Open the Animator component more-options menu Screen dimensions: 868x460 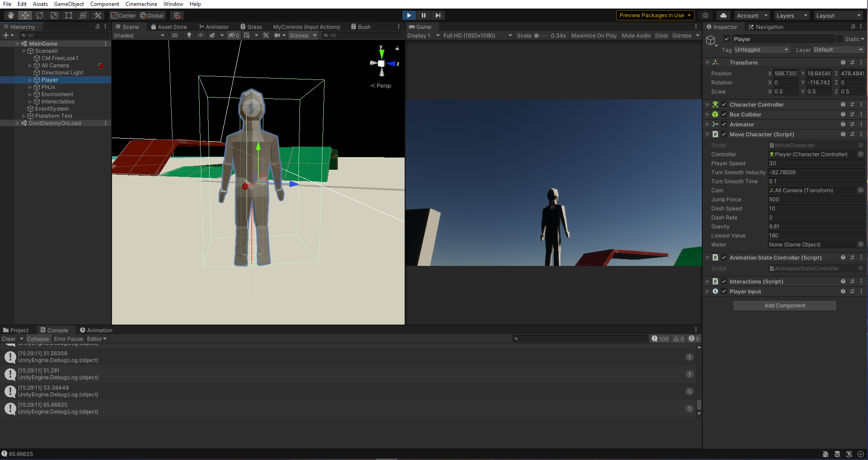tap(861, 124)
